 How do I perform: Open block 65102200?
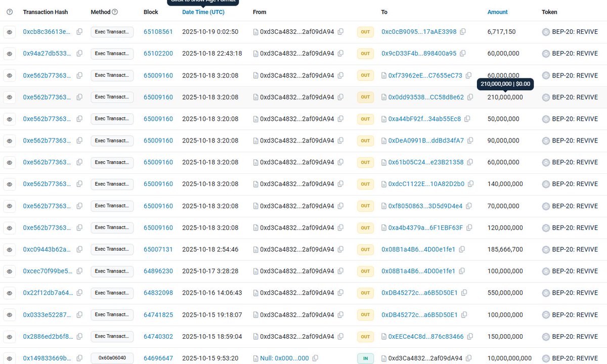[x=158, y=54]
